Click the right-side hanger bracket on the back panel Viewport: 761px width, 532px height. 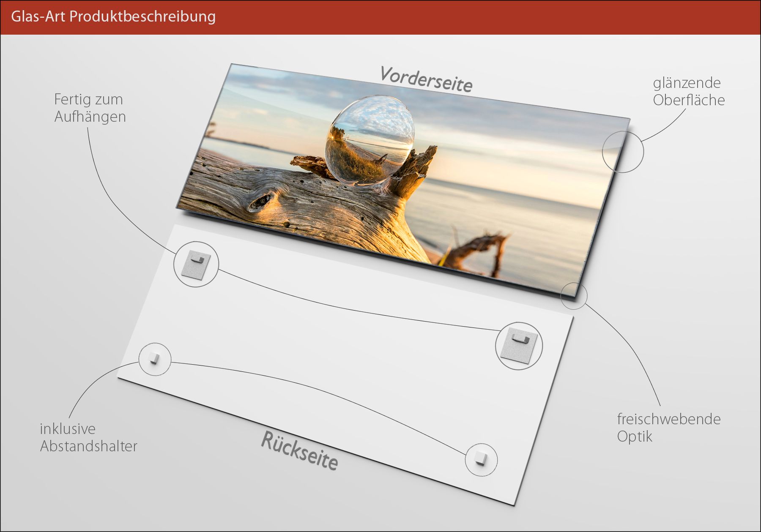(x=519, y=345)
